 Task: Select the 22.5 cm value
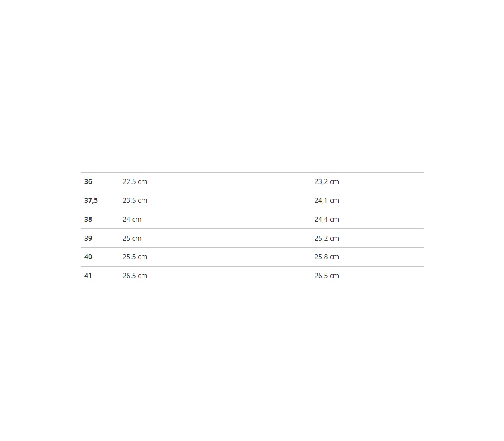click(135, 182)
